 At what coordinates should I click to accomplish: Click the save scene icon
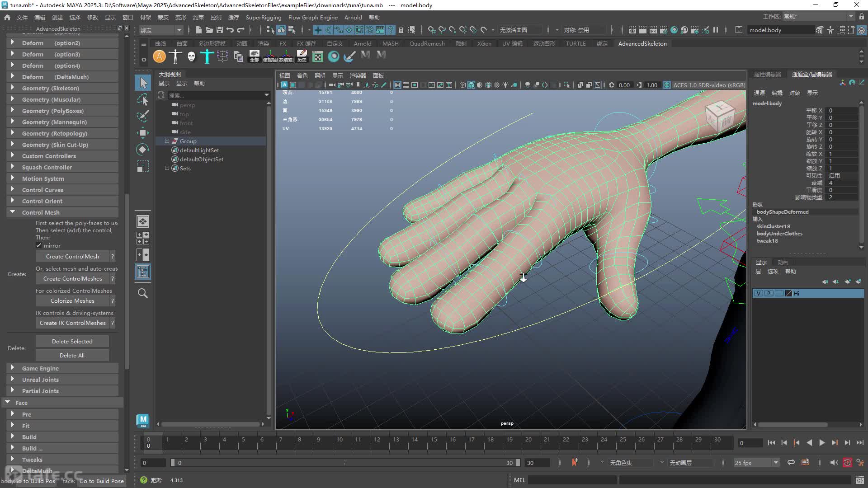tap(220, 30)
